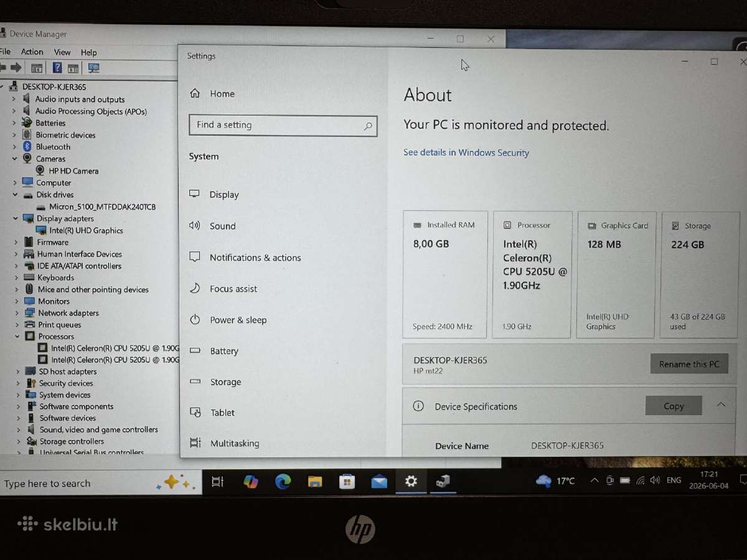This screenshot has width=747, height=560.
Task: Expand Network adapters node
Action: point(17,313)
